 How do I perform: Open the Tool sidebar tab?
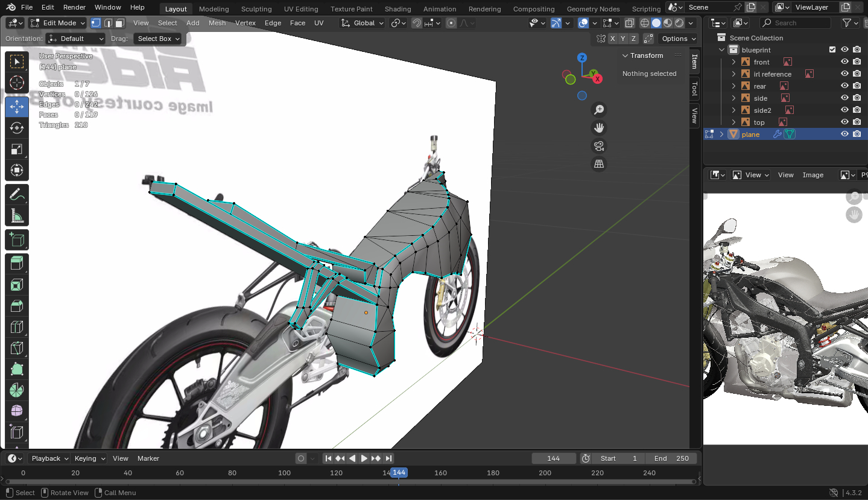[x=695, y=88]
